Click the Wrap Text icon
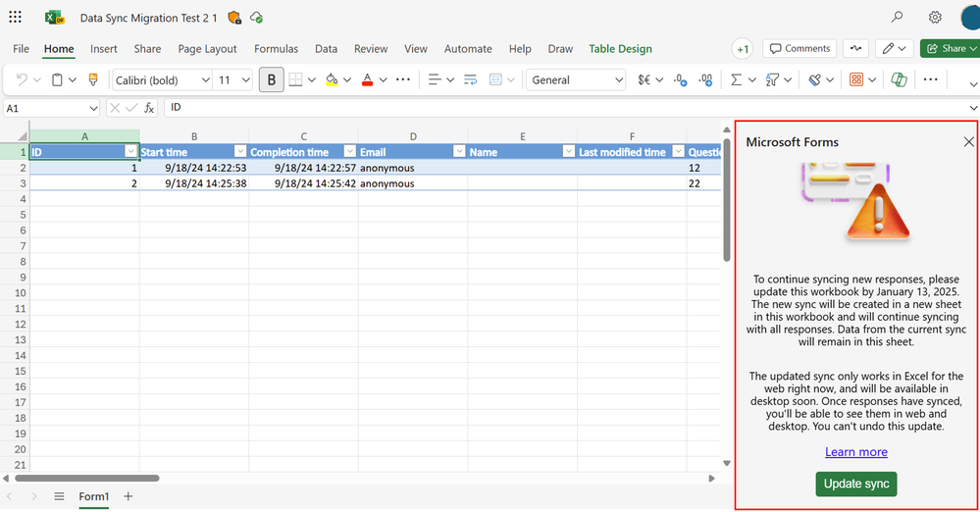The width and height of the screenshot is (980, 512). click(x=470, y=79)
